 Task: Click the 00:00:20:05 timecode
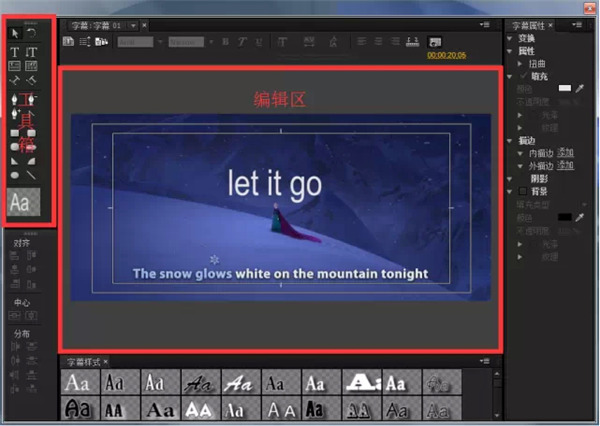point(447,55)
